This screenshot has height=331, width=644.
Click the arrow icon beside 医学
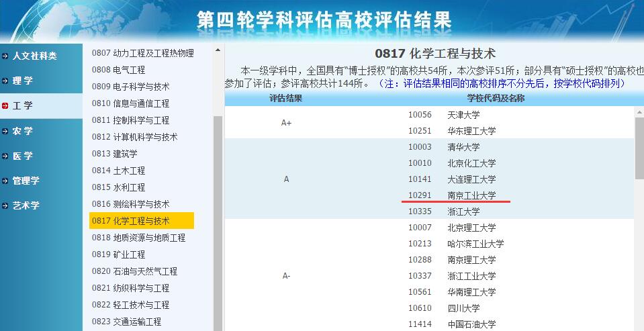(x=5, y=156)
